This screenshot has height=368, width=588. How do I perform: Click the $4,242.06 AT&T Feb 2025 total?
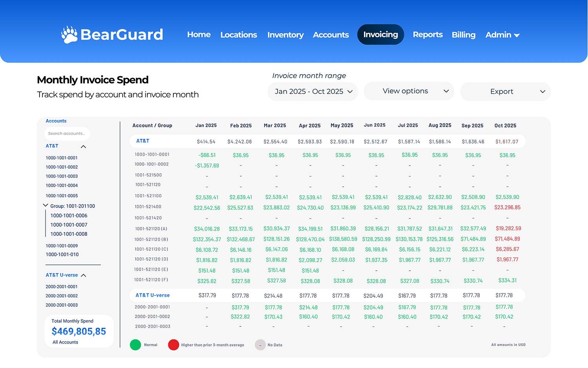[240, 142]
